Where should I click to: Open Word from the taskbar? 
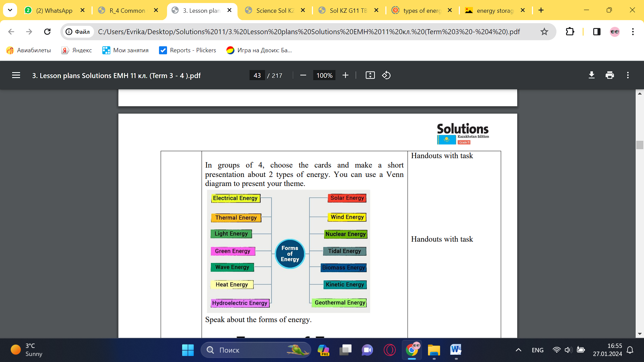[455, 350]
